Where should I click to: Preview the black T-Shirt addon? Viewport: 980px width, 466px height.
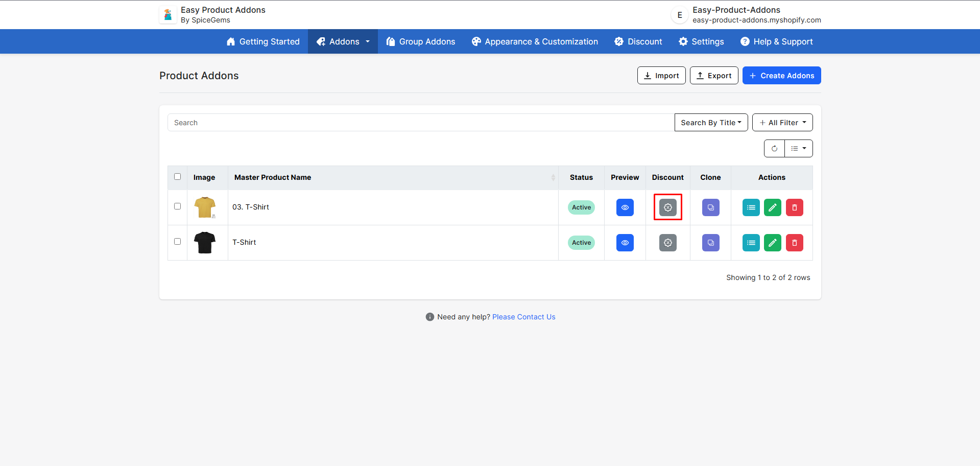pyautogui.click(x=625, y=243)
